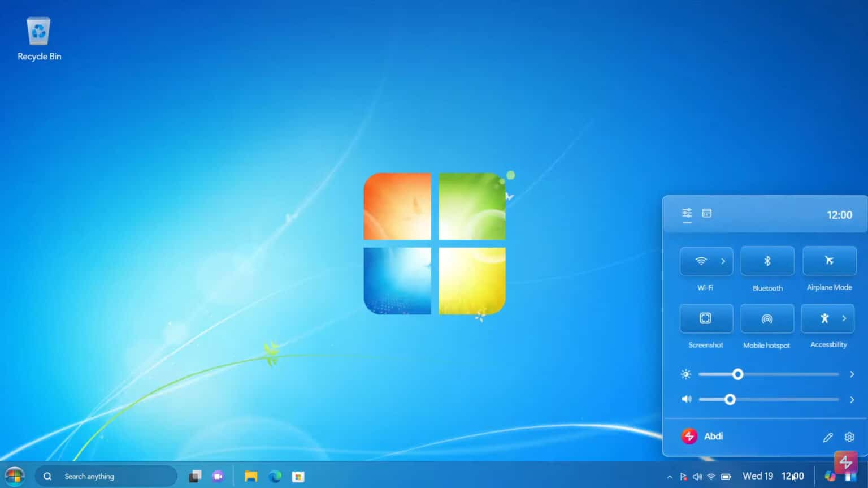The width and height of the screenshot is (868, 488).
Task: Expand hidden tray icons with the up chevron
Action: pos(669,476)
